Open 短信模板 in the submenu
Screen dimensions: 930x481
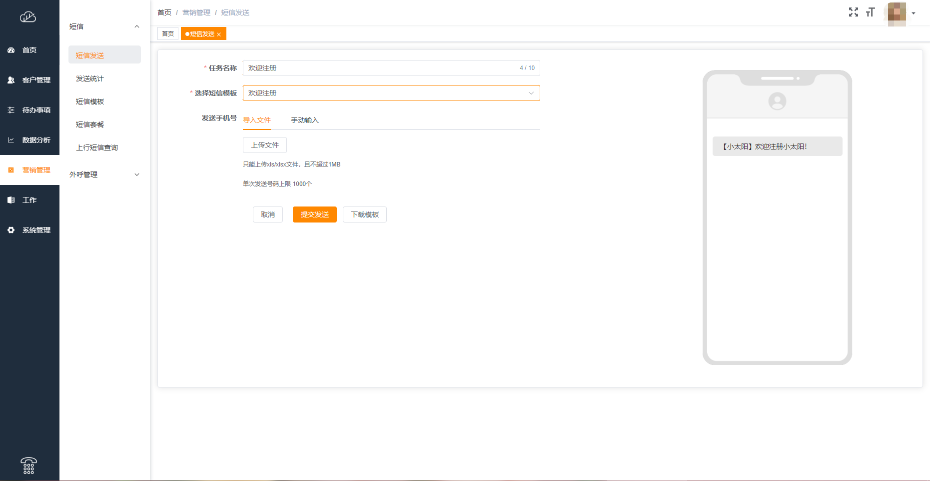click(90, 102)
